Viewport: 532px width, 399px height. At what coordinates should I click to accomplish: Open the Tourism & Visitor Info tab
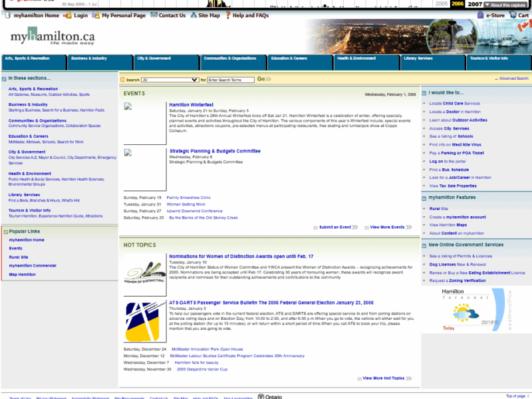499,62
